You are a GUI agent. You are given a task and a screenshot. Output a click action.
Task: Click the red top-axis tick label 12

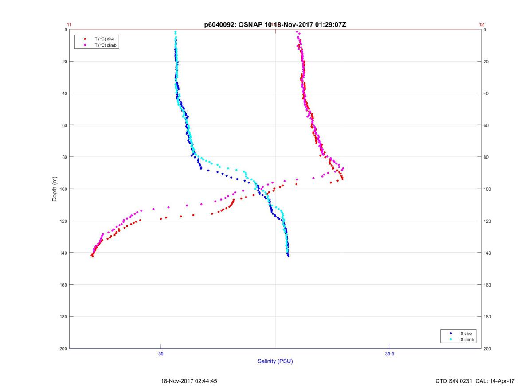tap(481, 25)
